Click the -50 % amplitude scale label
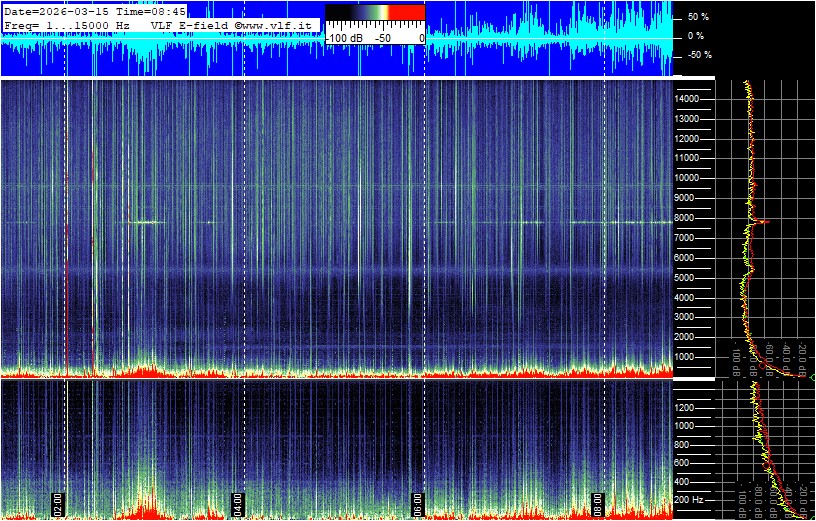The height and width of the screenshot is (521, 816). [x=696, y=55]
